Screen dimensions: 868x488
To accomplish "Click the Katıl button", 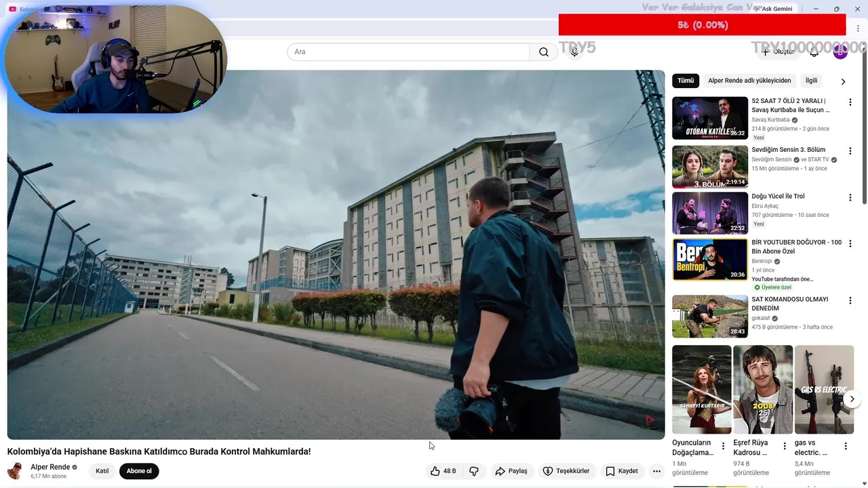I will 102,471.
